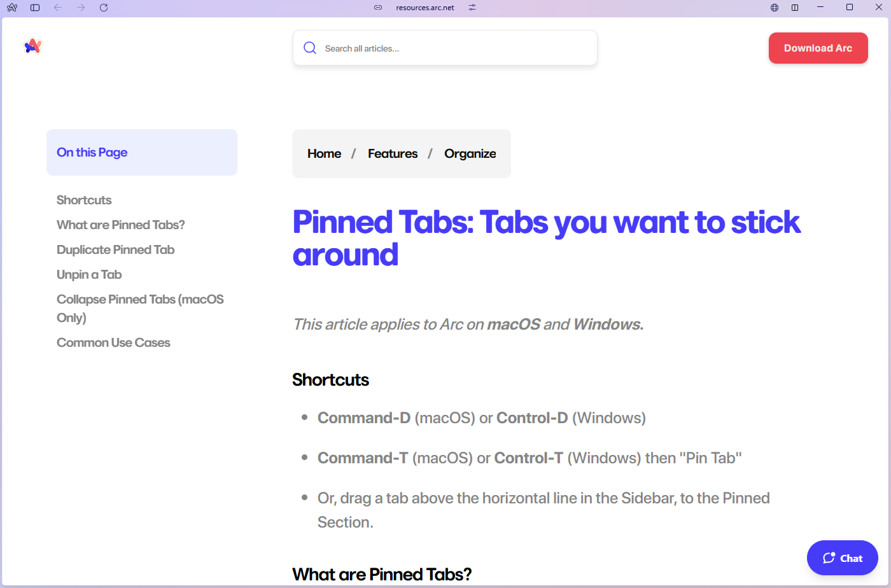This screenshot has height=588, width=891.
Task: Open the Unpin a Tab section link
Action: pos(89,274)
